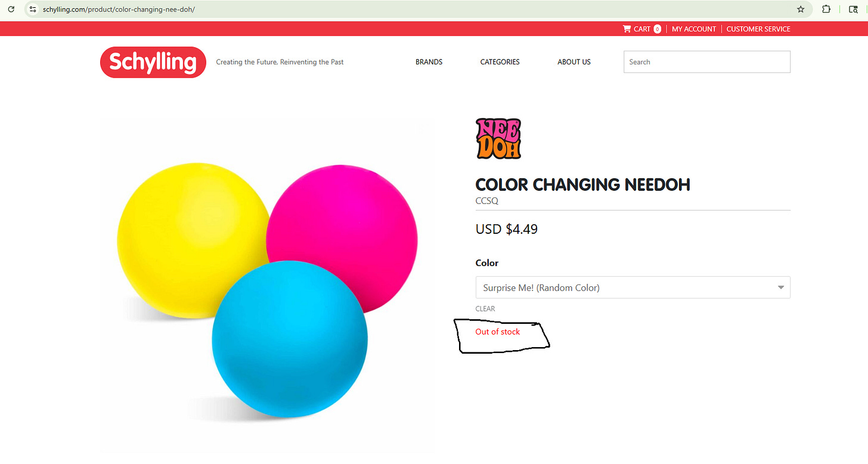Open the browser extensions puzzle icon
The image size is (868, 464).
pos(826,10)
